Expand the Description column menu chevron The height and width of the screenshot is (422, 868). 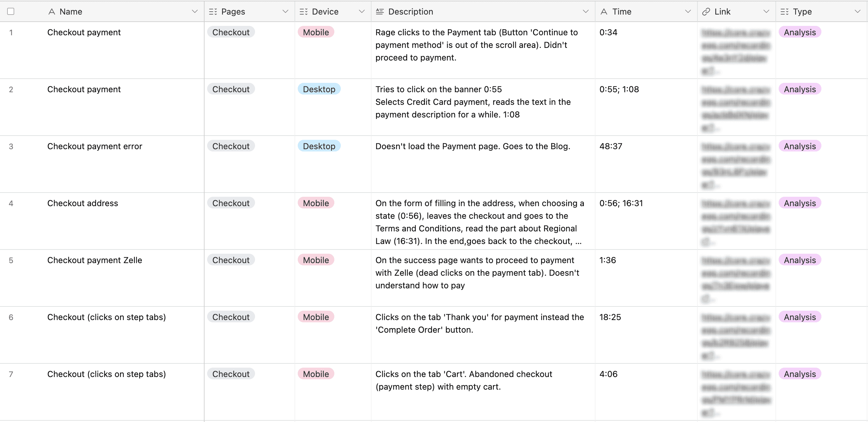point(586,11)
